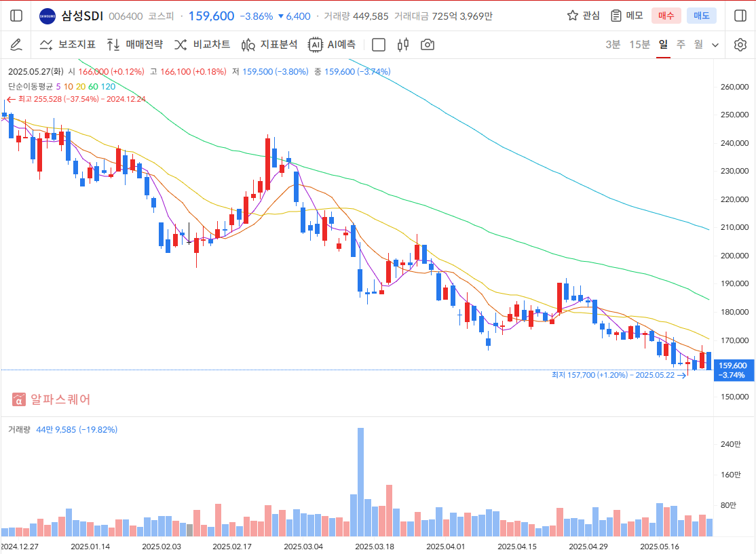Image resolution: width=756 pixels, height=554 pixels.
Task: Click the Samsung SDI logo icon
Action: click(48, 16)
